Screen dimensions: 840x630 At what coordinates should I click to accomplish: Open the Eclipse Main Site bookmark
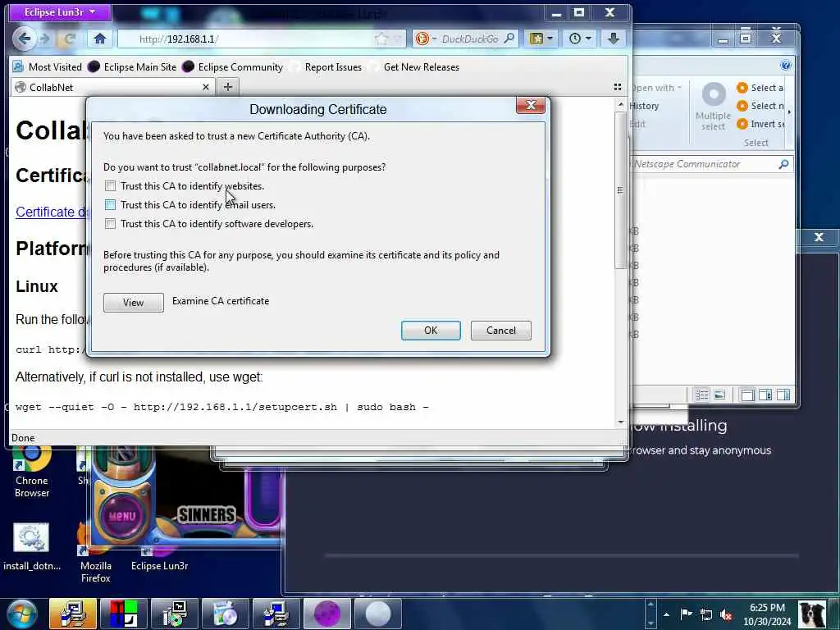pos(132,67)
